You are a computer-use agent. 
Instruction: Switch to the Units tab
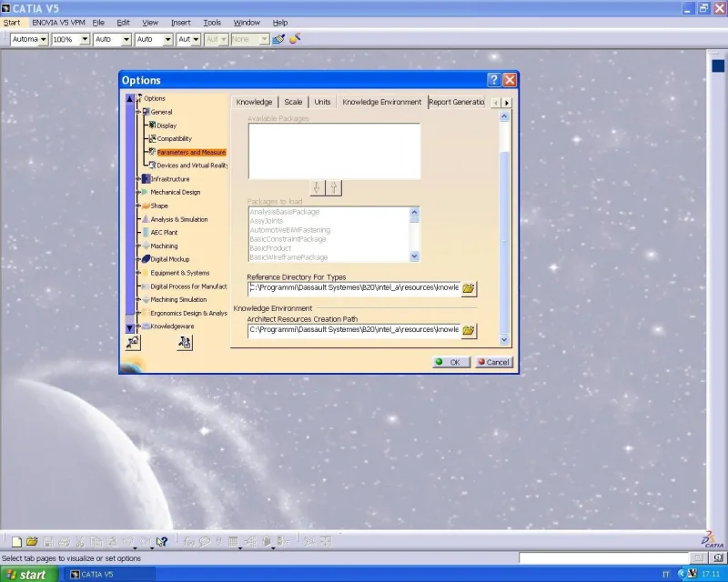click(322, 102)
